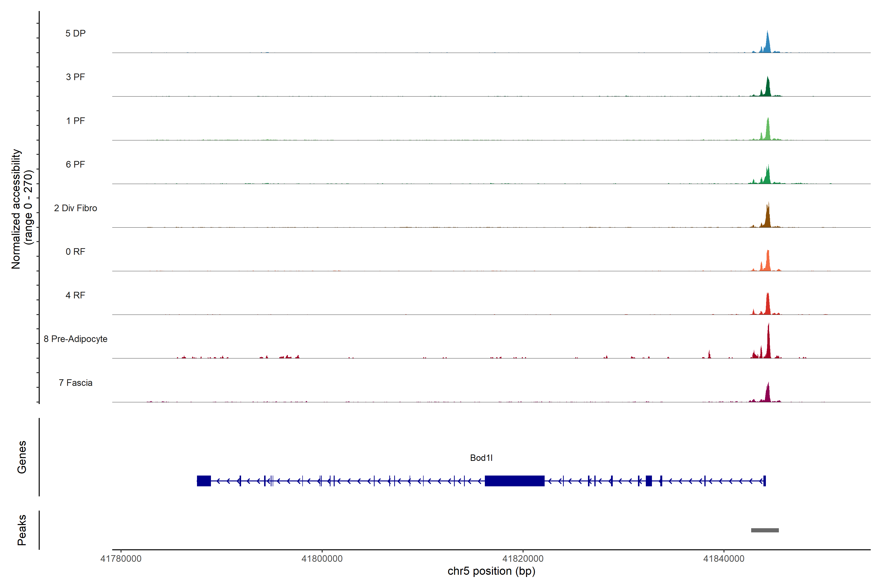This screenshot has height=588, width=882.
Task: Click the 6 PF track label
Action: click(75, 164)
